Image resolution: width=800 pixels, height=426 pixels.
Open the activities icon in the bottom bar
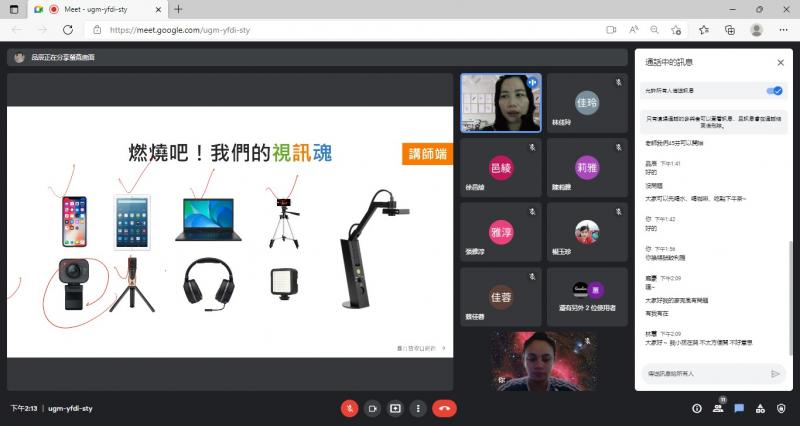pyautogui.click(x=760, y=409)
